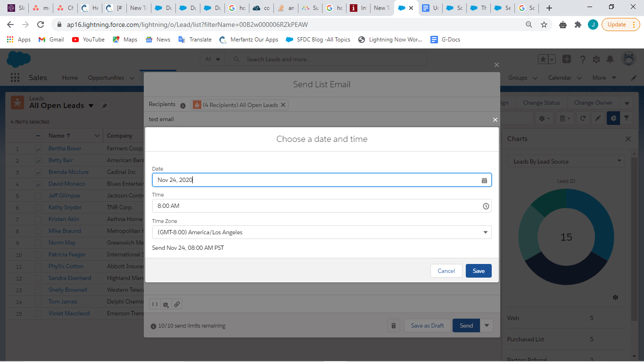Screen dimensions: 644x362
Task: Expand the All Open Leads list view selector
Action: click(x=91, y=106)
